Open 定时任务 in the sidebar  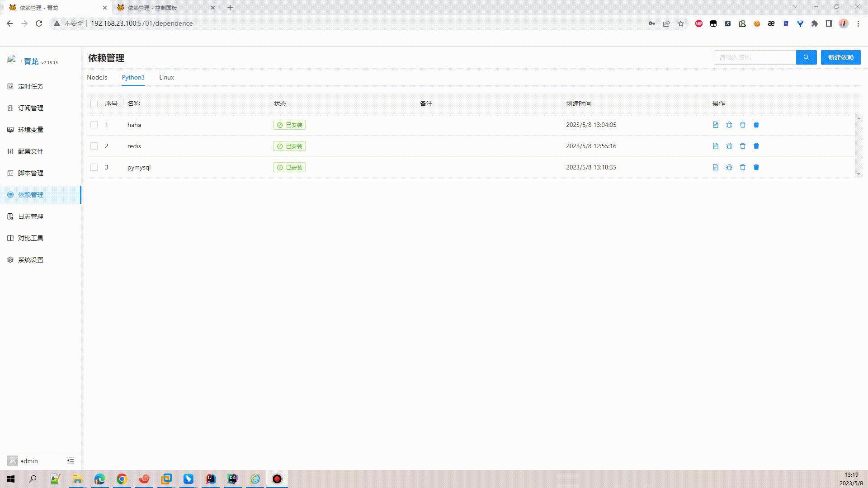(x=41, y=86)
